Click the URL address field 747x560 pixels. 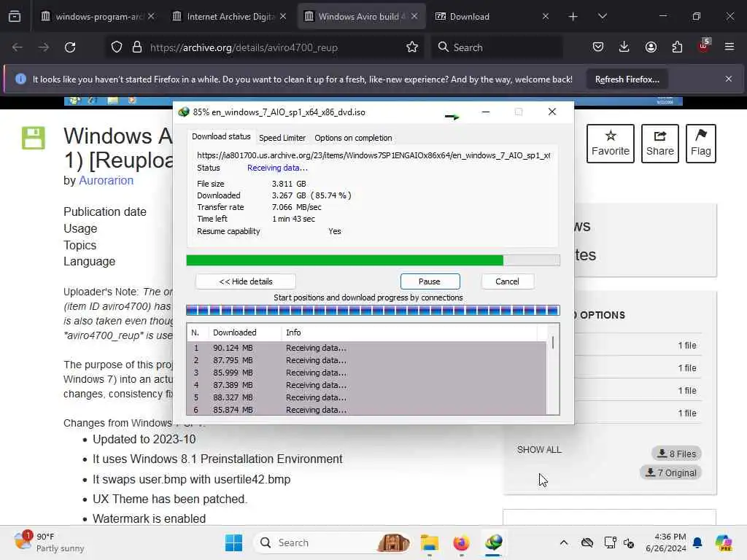(x=265, y=47)
